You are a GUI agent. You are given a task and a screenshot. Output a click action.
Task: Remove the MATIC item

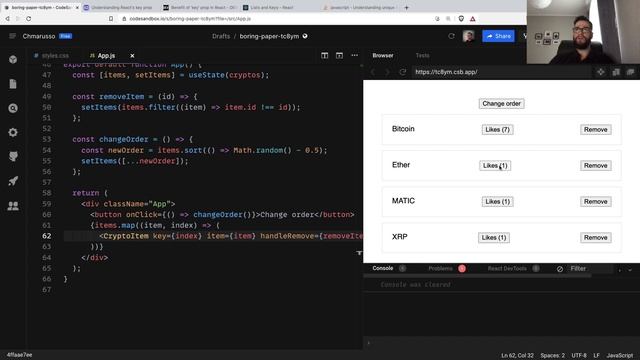[x=596, y=201]
